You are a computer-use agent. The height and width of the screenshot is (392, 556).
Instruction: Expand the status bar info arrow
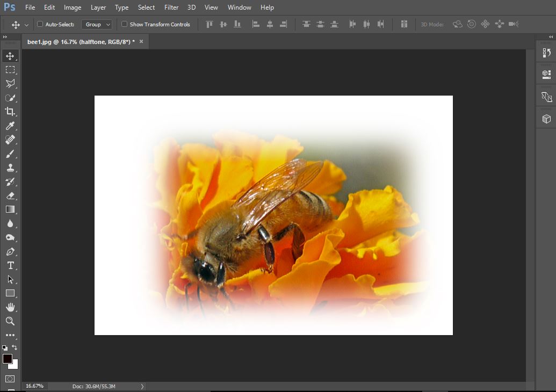(x=142, y=386)
